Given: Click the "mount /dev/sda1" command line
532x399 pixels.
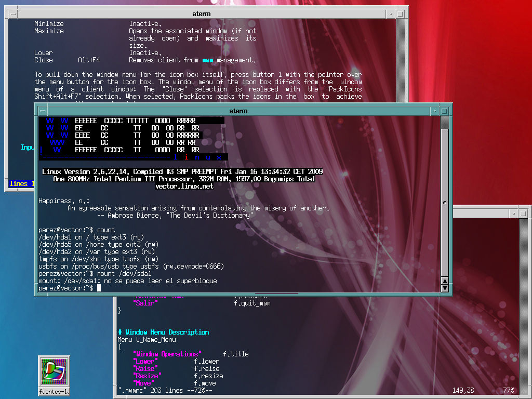Looking at the screenshot, I should [x=95, y=273].
